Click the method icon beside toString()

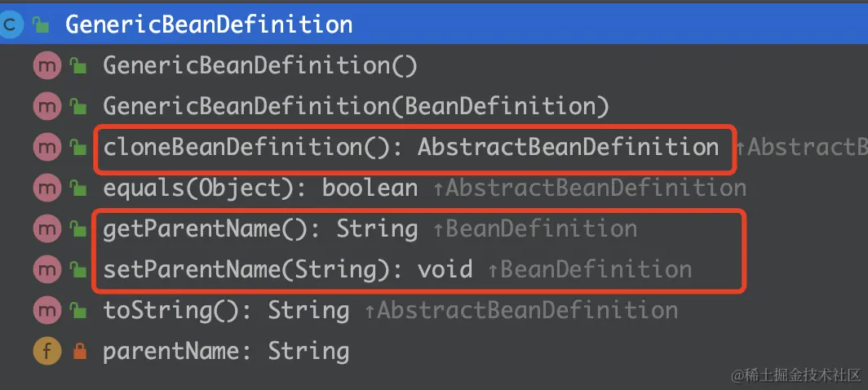coord(47,310)
